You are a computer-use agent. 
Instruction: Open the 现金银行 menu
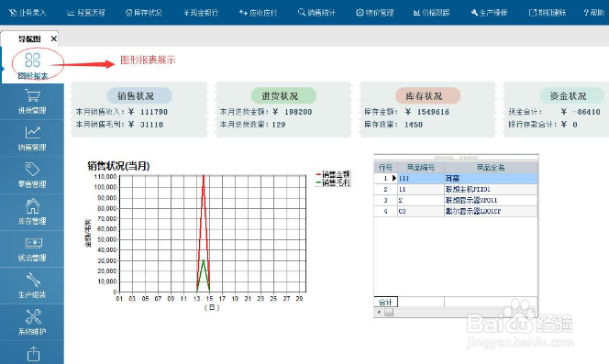[x=201, y=13]
